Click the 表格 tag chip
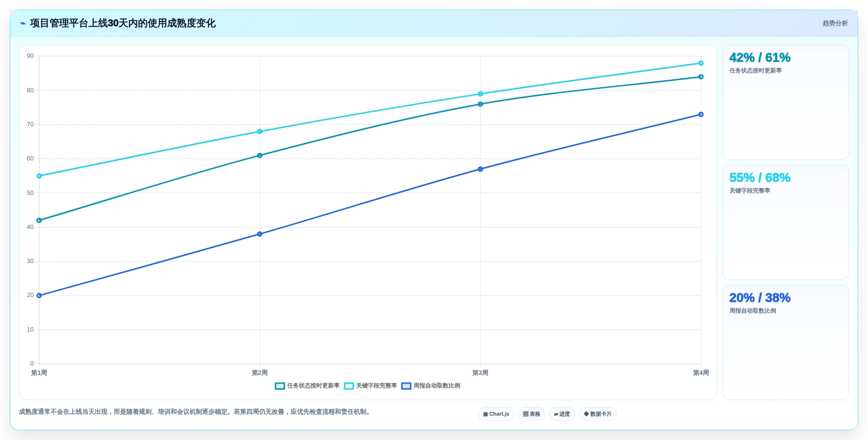Screen dimensions: 868x440 (x=532, y=414)
